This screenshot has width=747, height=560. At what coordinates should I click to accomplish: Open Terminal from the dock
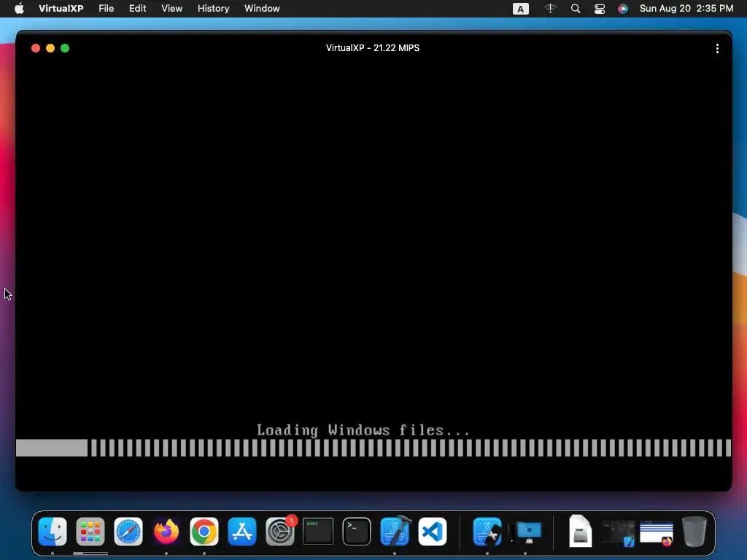356,532
